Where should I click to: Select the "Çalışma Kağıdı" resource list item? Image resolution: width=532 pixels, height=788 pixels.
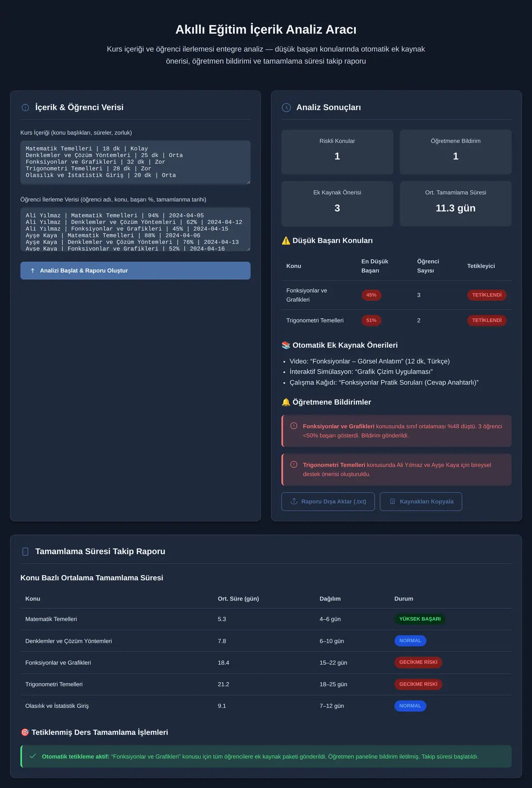coord(384,382)
